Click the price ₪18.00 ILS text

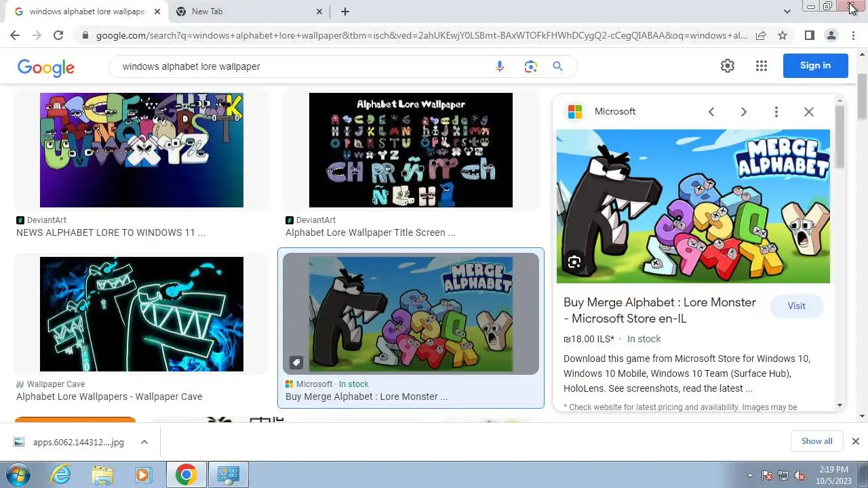coord(589,339)
